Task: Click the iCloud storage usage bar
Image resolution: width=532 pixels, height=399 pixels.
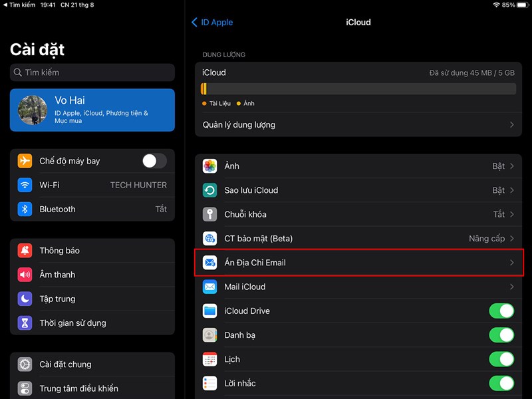Action: coord(358,88)
